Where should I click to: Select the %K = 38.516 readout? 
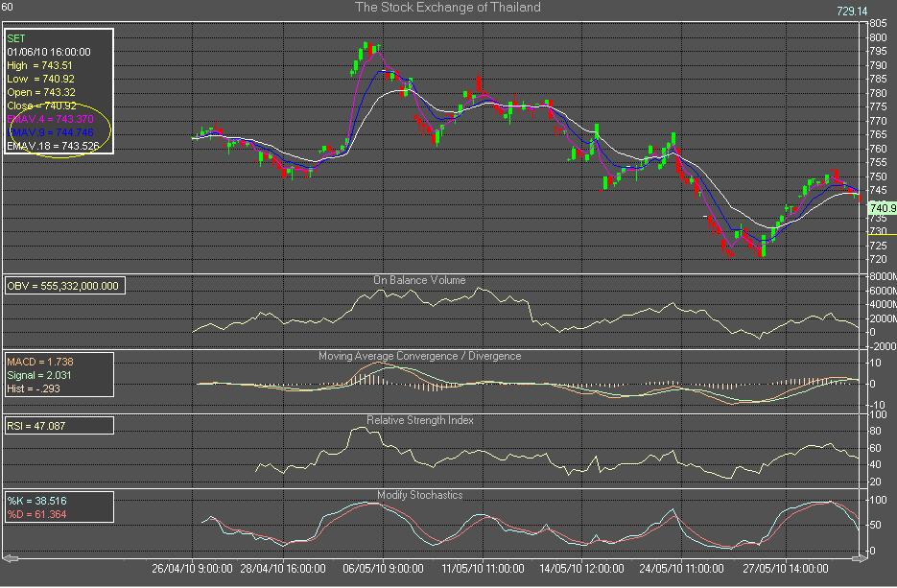tap(36, 501)
